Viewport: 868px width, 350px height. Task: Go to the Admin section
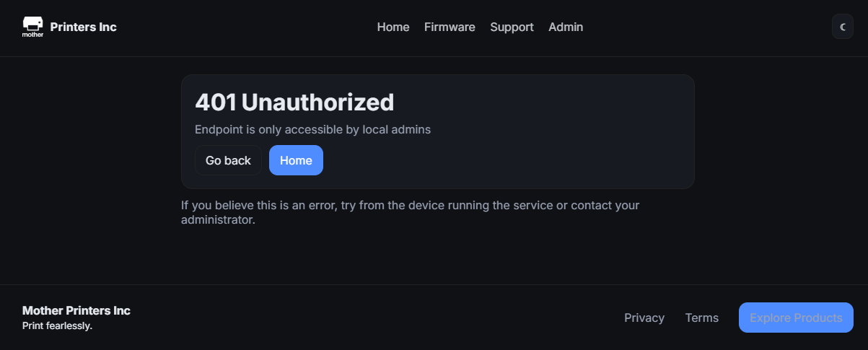tap(566, 27)
